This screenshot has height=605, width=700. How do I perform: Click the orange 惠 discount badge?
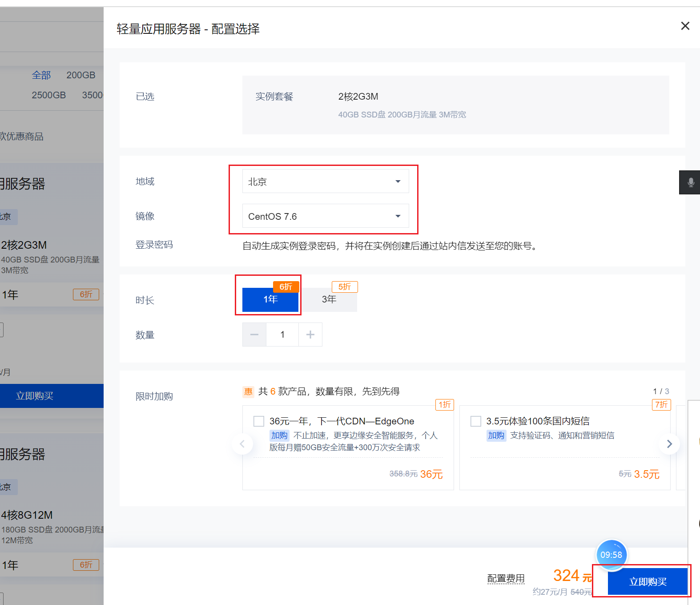[x=248, y=391]
